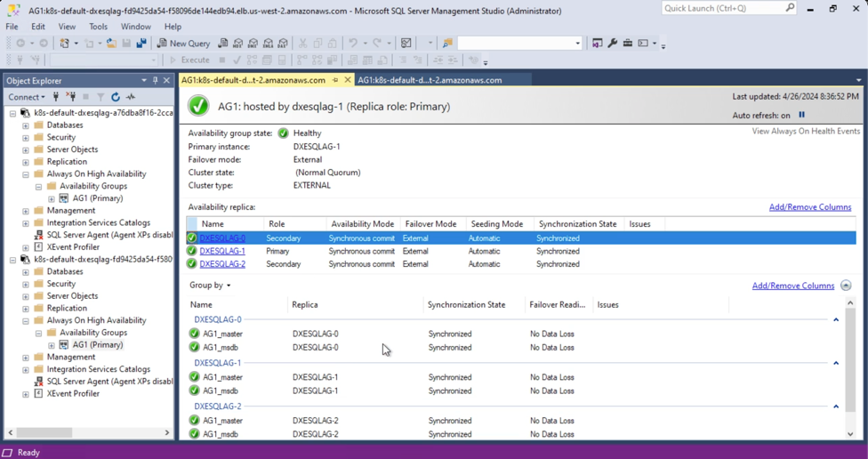
Task: Collapse the k8s-default-dxesqlag-a76dba8f16 server node
Action: 12,113
